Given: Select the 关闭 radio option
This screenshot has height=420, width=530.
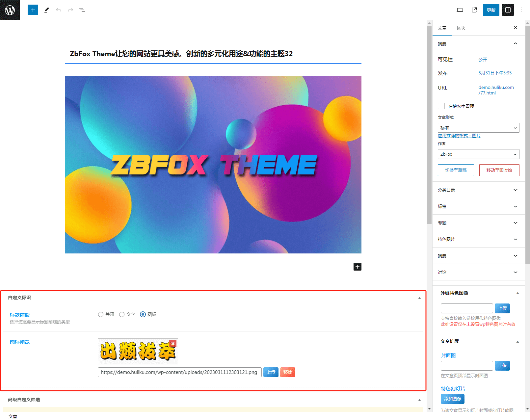Looking at the screenshot, I should (101, 314).
